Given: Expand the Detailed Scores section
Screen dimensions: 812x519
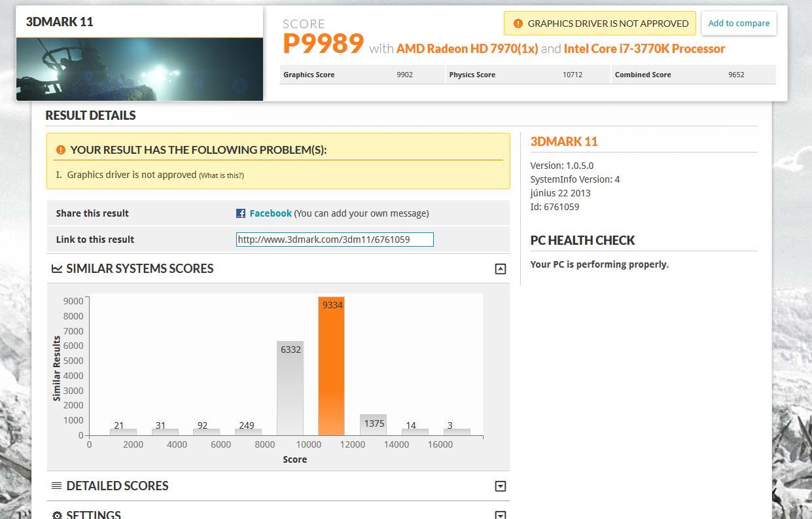Looking at the screenshot, I should [501, 486].
